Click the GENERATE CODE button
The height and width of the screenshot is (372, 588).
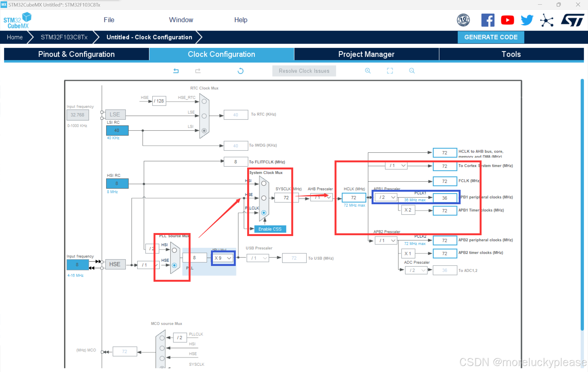pyautogui.click(x=491, y=37)
